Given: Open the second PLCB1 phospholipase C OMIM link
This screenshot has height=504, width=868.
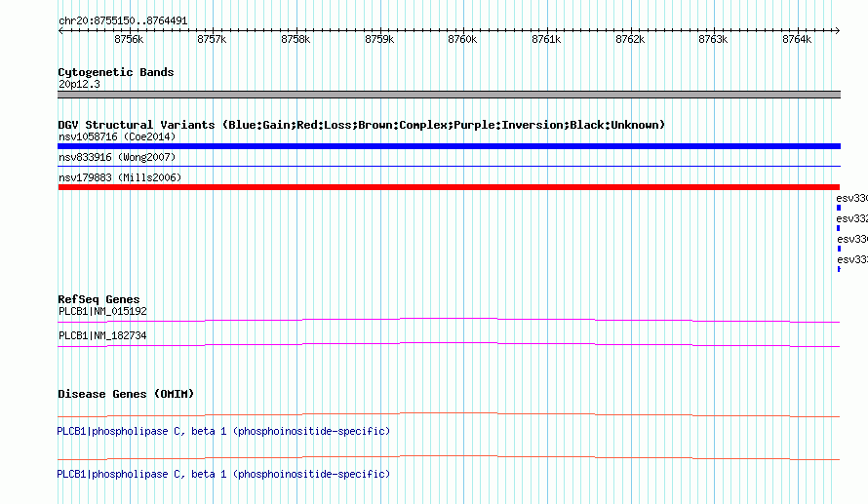Looking at the screenshot, I should [x=223, y=475].
